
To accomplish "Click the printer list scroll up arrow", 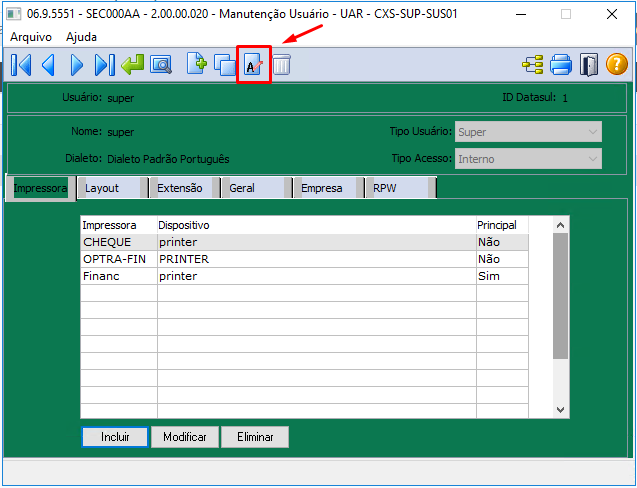I will pos(561,225).
